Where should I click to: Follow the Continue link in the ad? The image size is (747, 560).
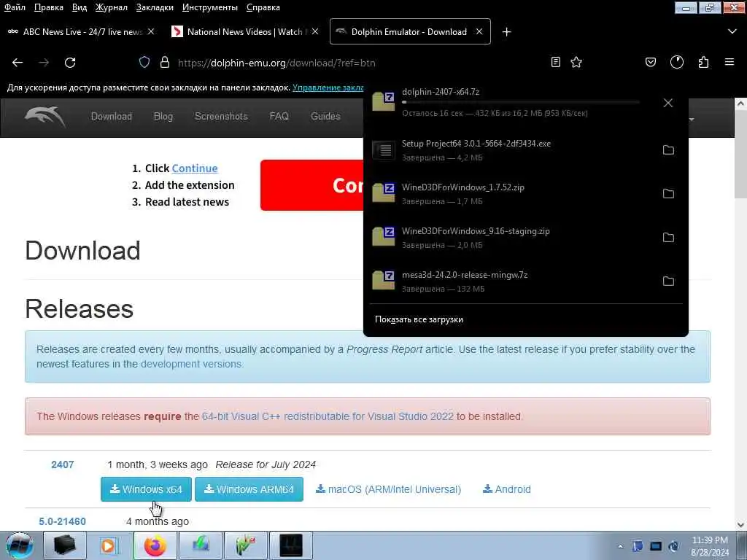pyautogui.click(x=194, y=168)
